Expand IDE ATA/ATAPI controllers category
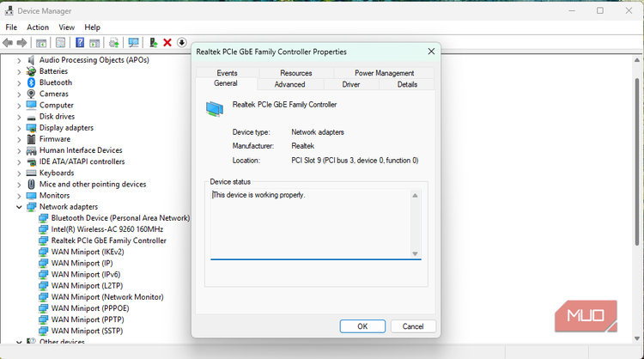644x359 pixels. point(19,161)
